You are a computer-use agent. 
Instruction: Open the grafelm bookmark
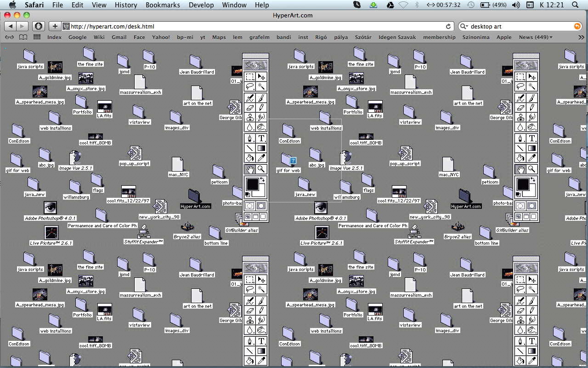260,37
